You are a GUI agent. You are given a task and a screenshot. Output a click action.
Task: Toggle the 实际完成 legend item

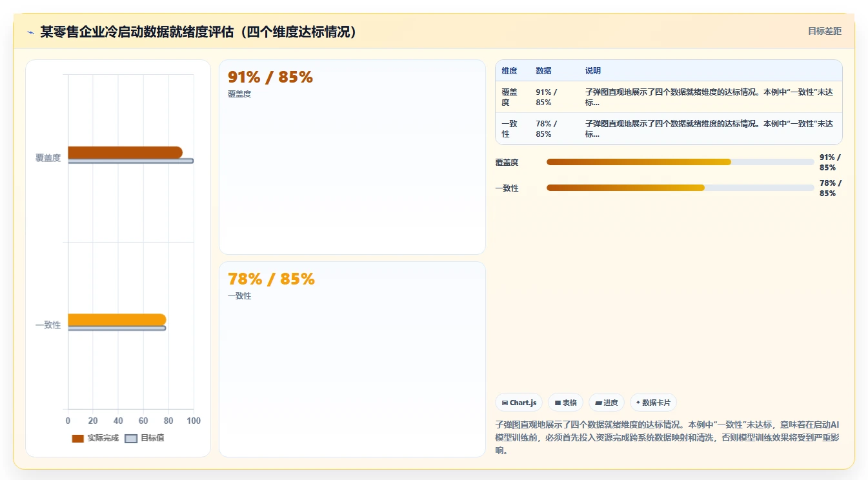[95, 438]
